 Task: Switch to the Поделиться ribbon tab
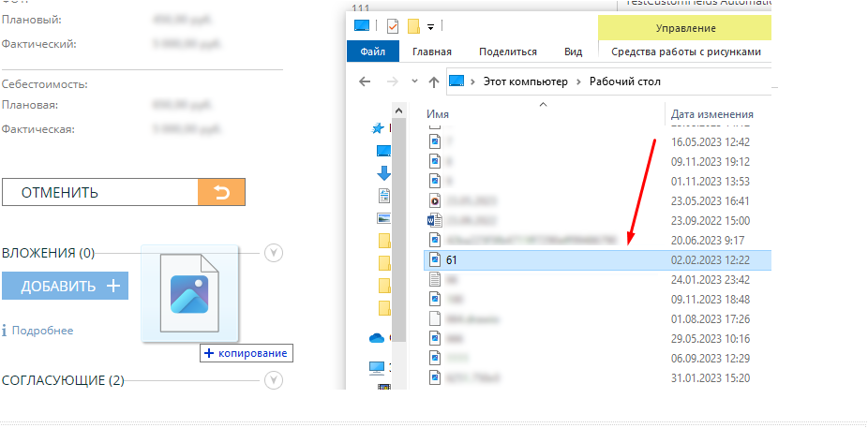[x=507, y=52]
